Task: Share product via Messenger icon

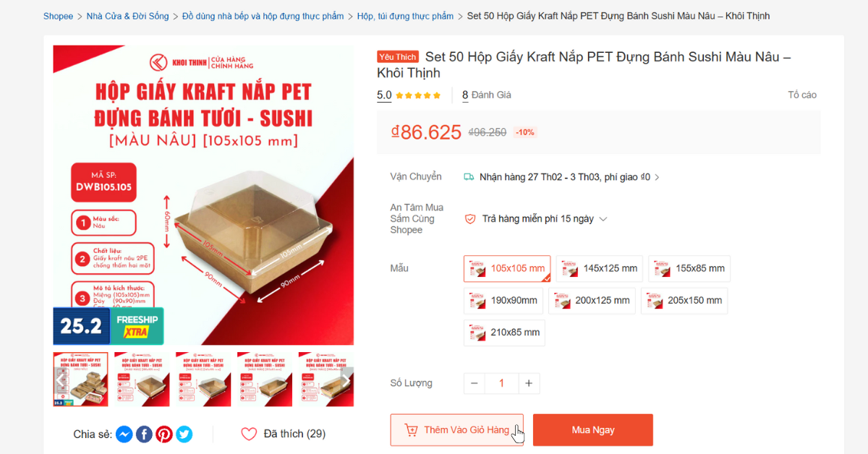Action: click(124, 434)
